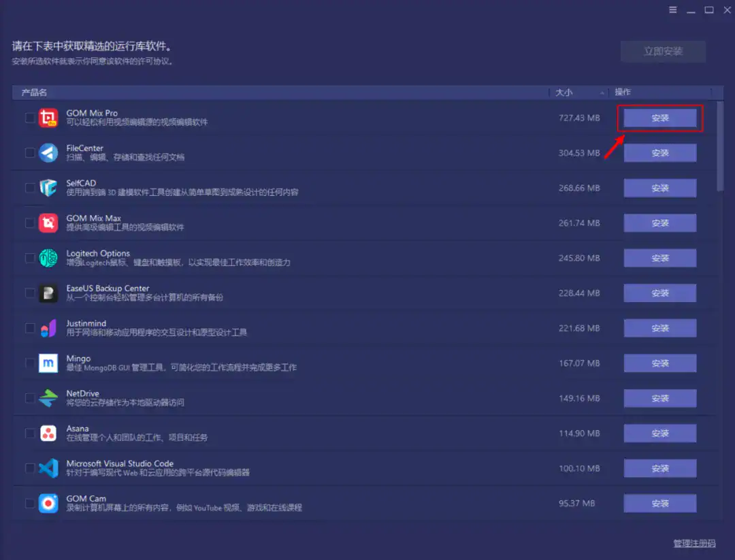
Task: Check the GOM Mix Max checkbox
Action: coord(29,223)
